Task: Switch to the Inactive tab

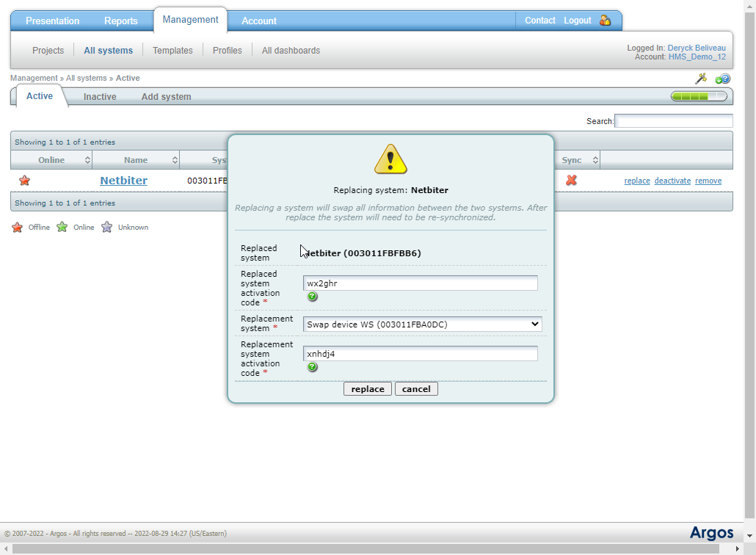Action: click(100, 96)
